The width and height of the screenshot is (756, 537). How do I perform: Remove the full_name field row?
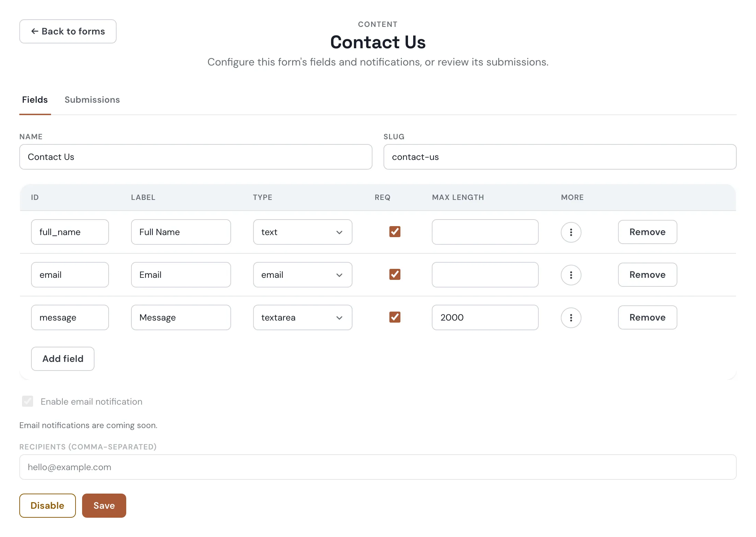tap(647, 232)
